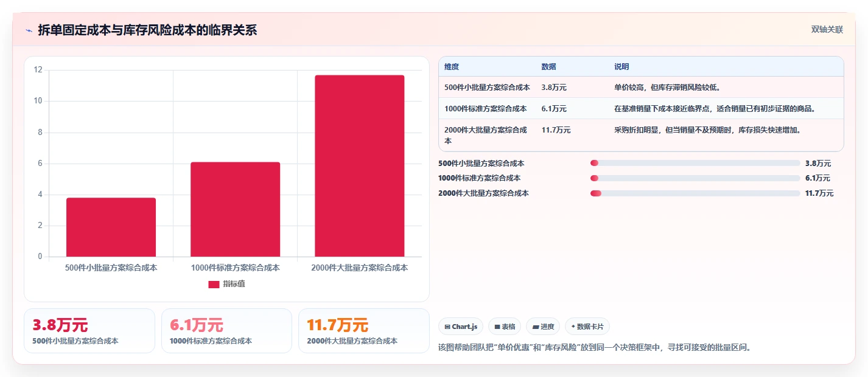Viewport: 868px width, 377px height.
Task: Select the 表格 tag chip
Action: pyautogui.click(x=505, y=327)
